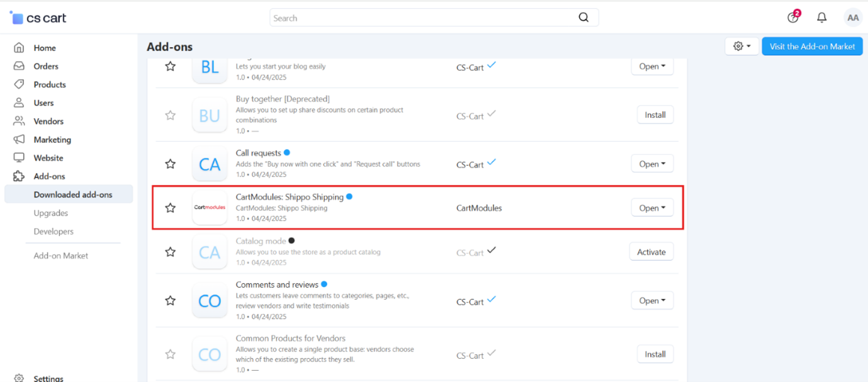Click Call requests blue status dot
Screen dimensions: 868x382
[x=287, y=152]
